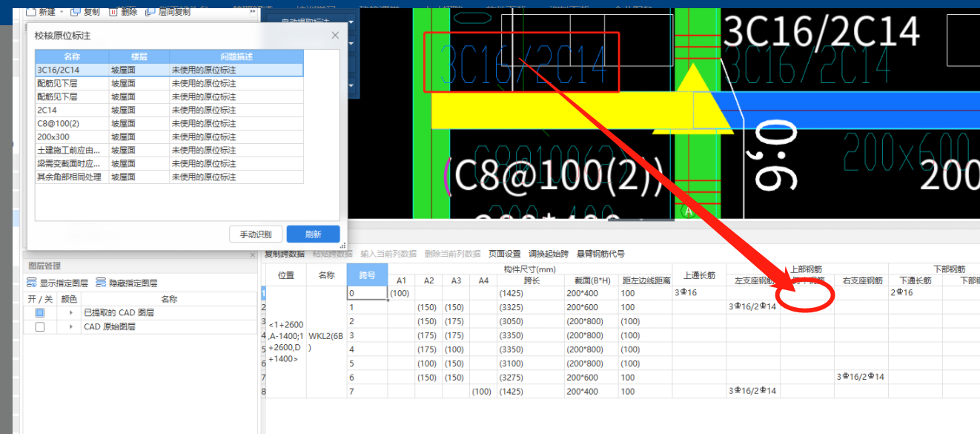Click the 跨长 cell (3325)
Viewport: 980px width, 434px height.
(530, 307)
